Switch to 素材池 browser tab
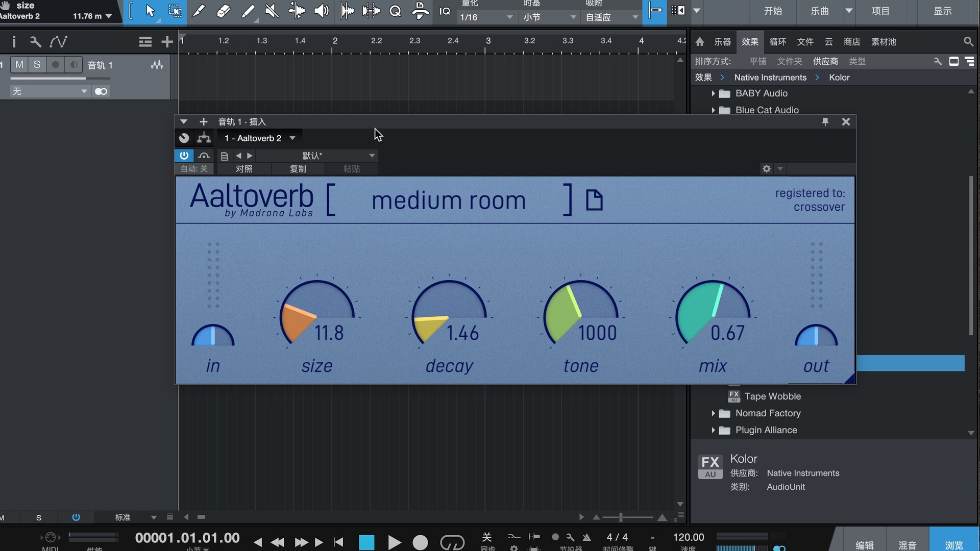 pos(884,42)
